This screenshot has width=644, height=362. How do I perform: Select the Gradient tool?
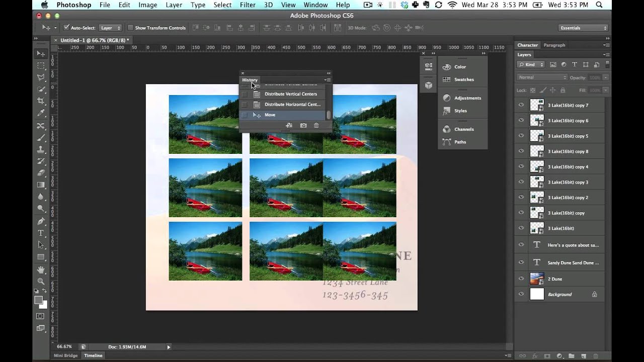click(x=41, y=185)
